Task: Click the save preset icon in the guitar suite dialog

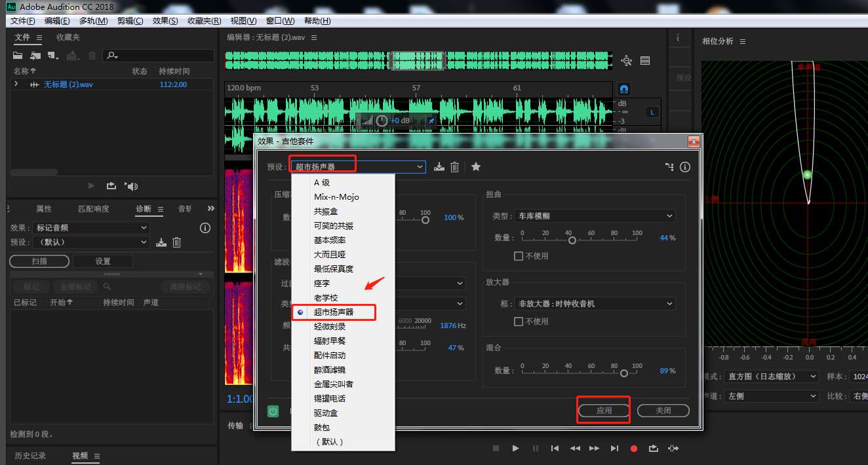Action: [x=439, y=167]
